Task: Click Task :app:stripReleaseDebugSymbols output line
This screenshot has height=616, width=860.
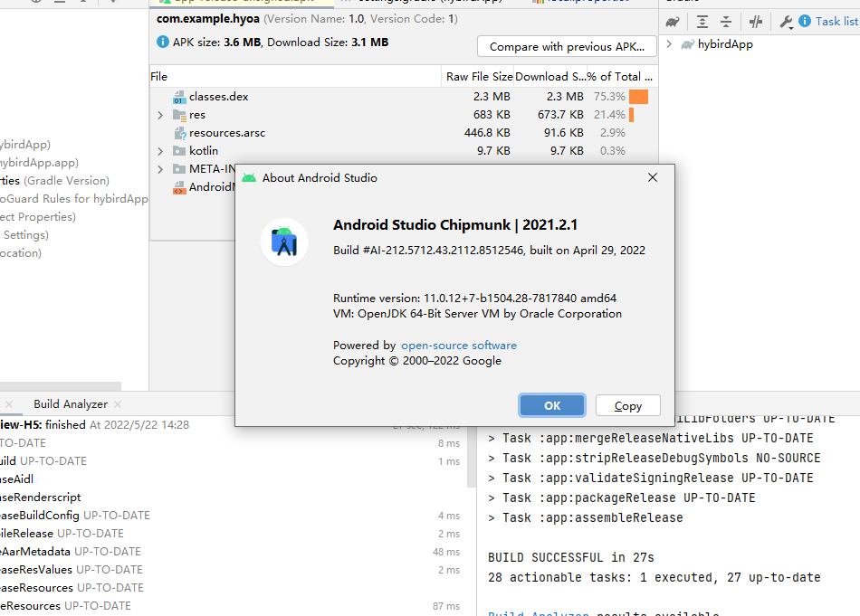Action: pyautogui.click(x=655, y=459)
